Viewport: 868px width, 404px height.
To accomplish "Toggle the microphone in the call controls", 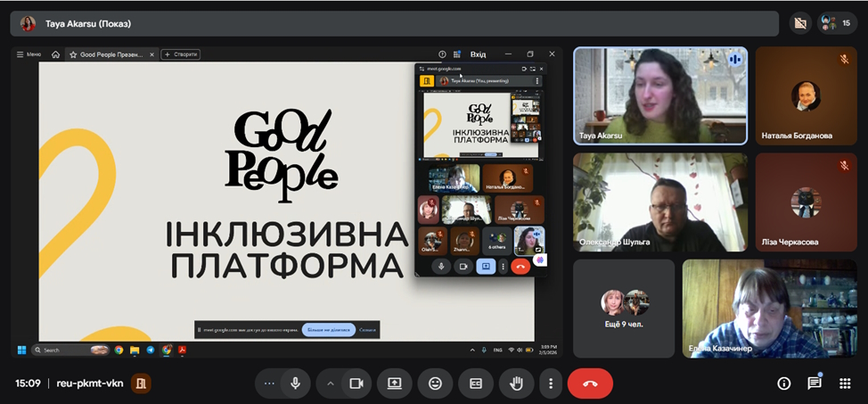I will coord(295,383).
